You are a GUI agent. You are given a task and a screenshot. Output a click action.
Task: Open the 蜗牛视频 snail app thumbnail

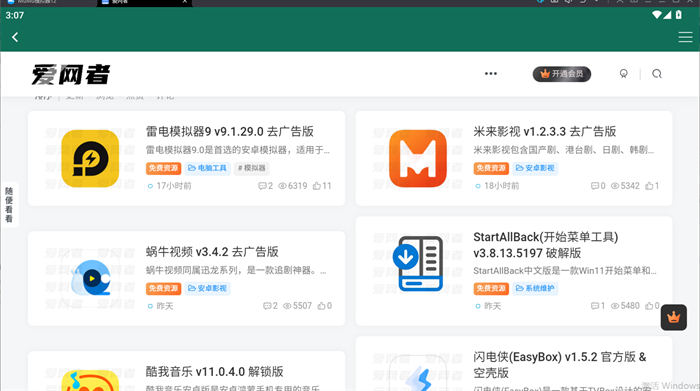[90, 279]
